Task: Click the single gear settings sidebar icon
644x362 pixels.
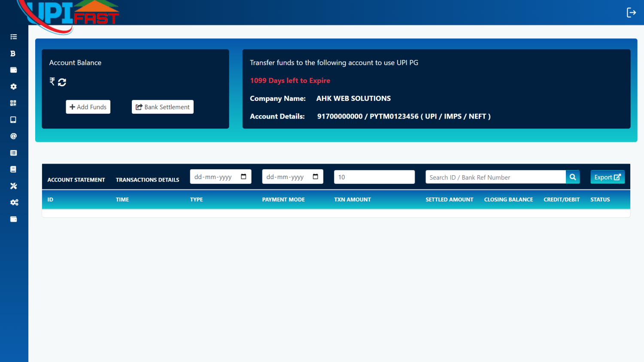Action: [13, 87]
